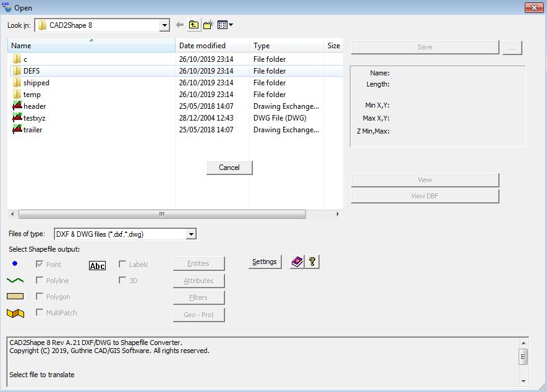Click the Cancel button
Screen dimensions: 547x392
coord(229,168)
